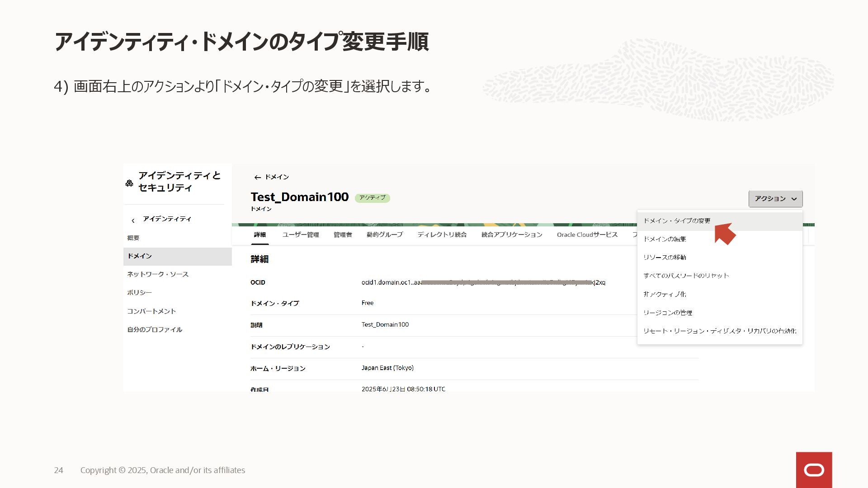Click the slide page number 24
Viewport: 868px width, 488px height.
[59, 470]
